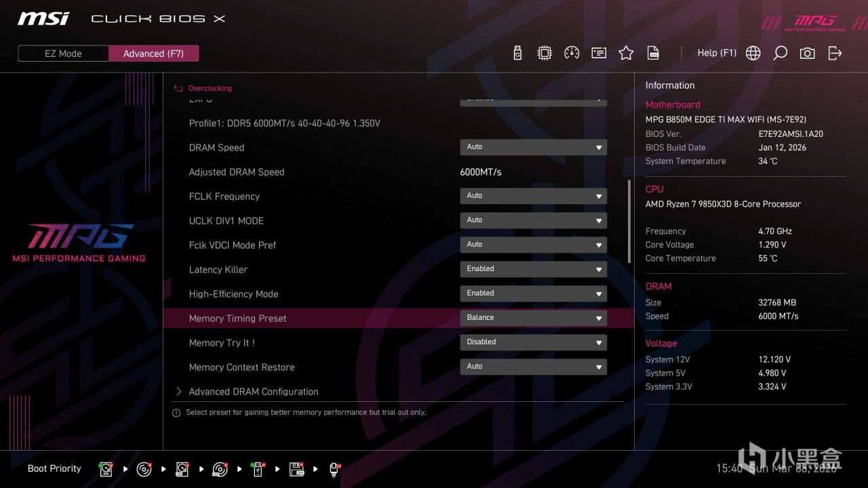Click the memory preset help description text
Viewport: 868px width, 488px height.
pos(306,412)
